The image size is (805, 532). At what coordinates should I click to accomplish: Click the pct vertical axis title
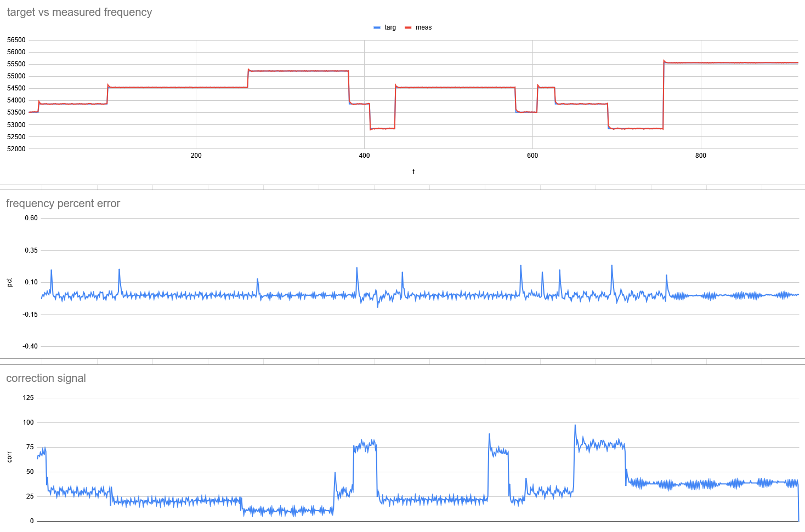(9, 282)
